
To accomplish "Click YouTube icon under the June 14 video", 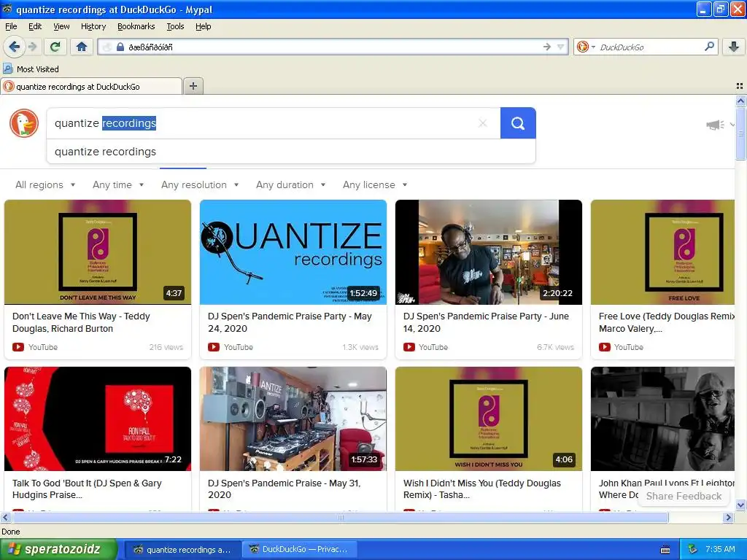I will point(409,347).
